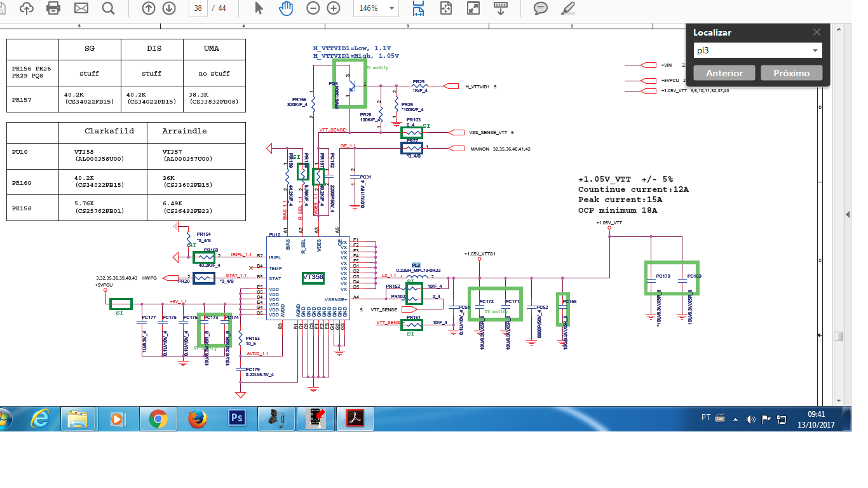The width and height of the screenshot is (868, 488).
Task: Click the Próximo button
Action: (792, 73)
